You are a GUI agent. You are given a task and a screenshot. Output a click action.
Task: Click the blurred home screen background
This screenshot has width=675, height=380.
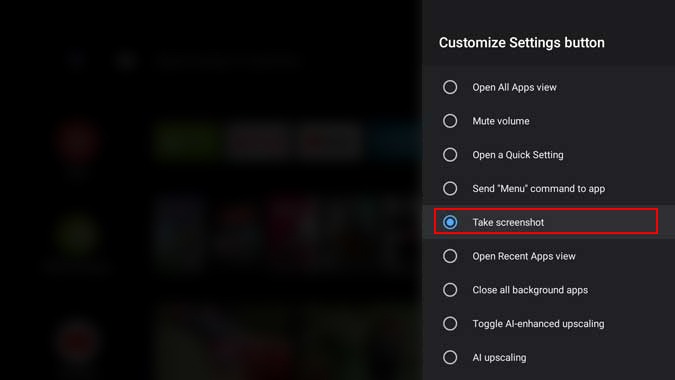click(x=211, y=190)
